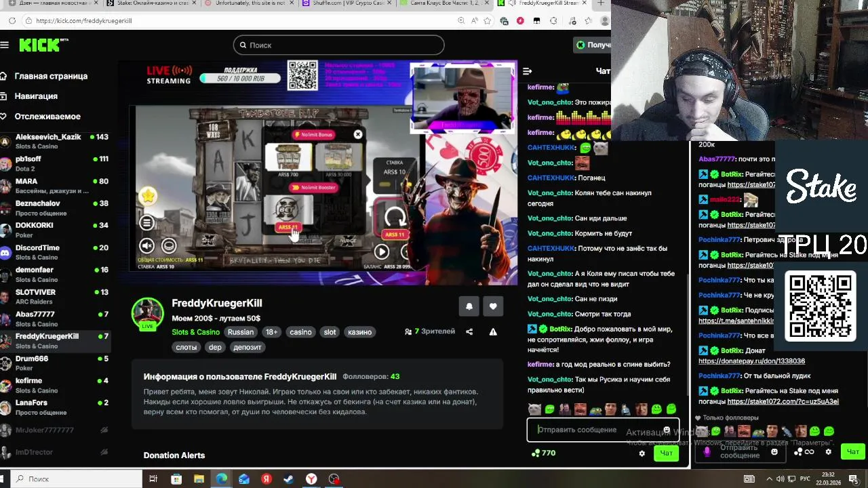
Task: Select the депозит tag
Action: click(x=247, y=347)
